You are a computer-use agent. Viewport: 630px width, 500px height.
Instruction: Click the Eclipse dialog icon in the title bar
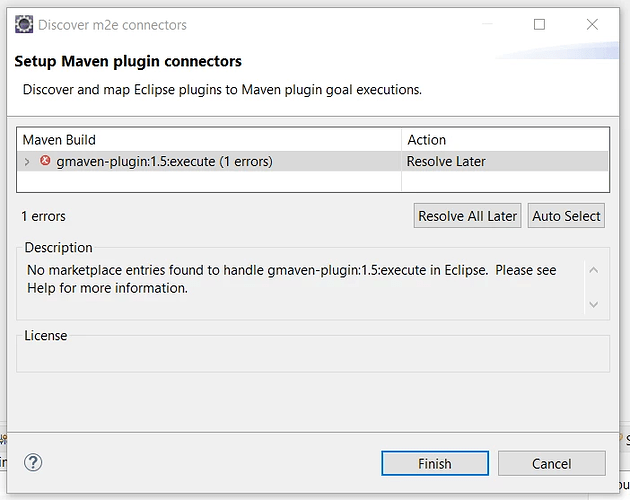pyautogui.click(x=24, y=24)
